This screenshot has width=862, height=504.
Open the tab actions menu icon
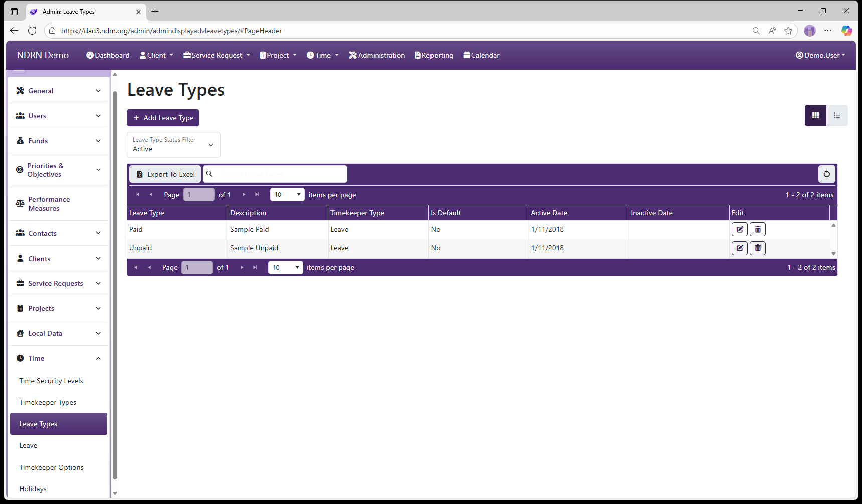click(14, 11)
